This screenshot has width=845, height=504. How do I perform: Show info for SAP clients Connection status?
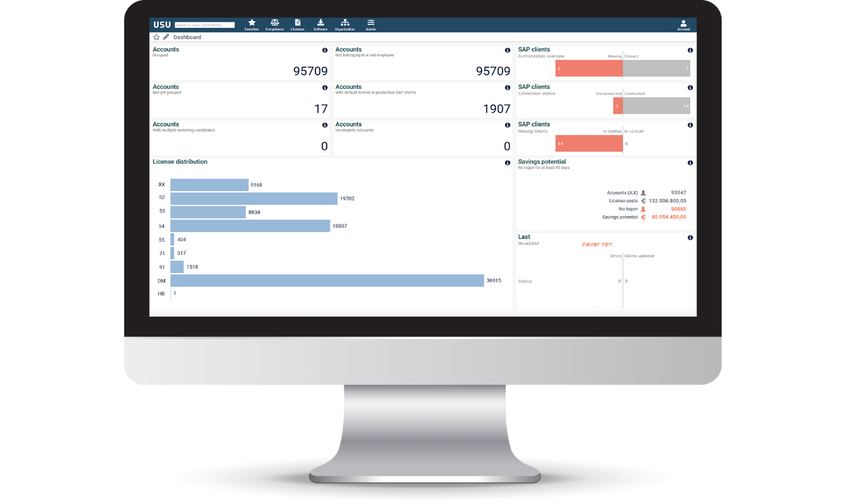click(x=690, y=88)
